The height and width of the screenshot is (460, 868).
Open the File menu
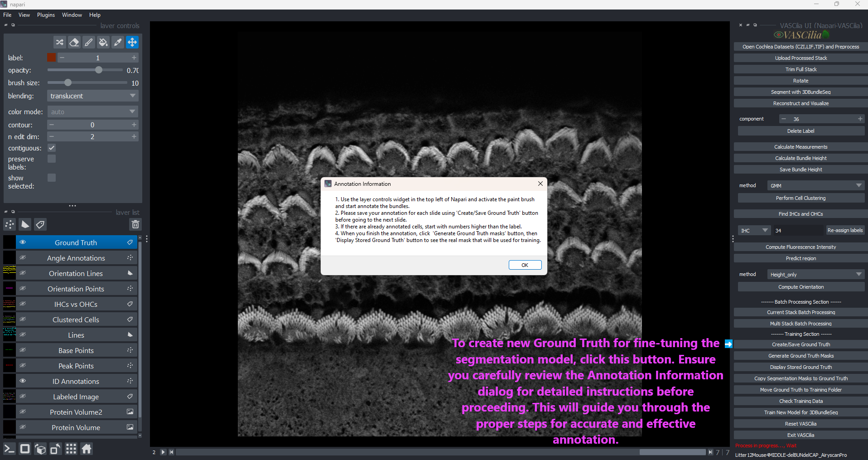point(8,15)
